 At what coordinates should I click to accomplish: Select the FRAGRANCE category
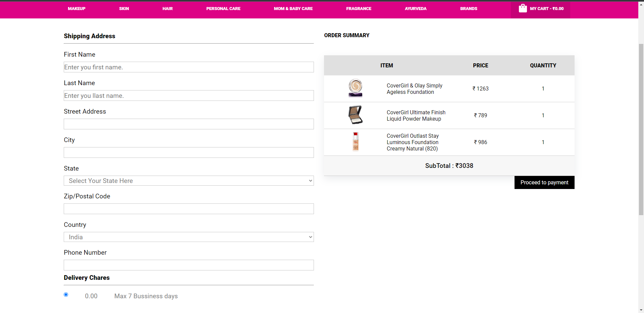tap(359, 8)
